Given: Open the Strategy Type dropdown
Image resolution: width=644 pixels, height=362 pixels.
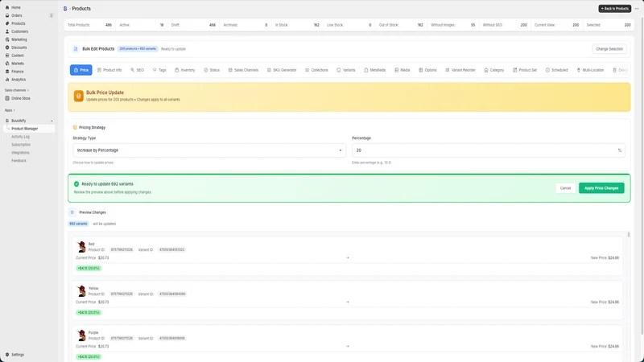Looking at the screenshot, I should click(x=209, y=150).
